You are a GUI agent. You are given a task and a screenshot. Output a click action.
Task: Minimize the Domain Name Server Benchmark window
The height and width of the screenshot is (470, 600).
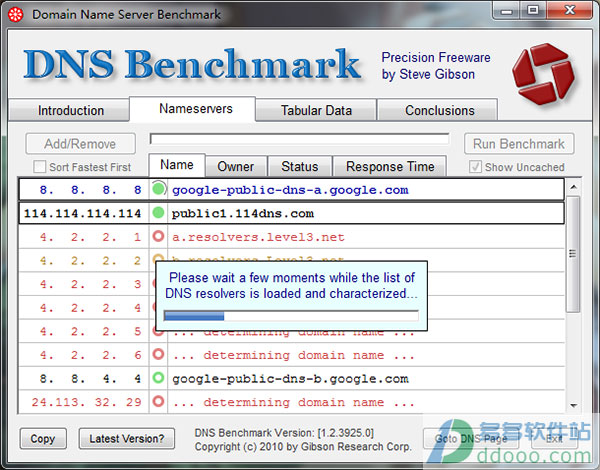(507, 10)
